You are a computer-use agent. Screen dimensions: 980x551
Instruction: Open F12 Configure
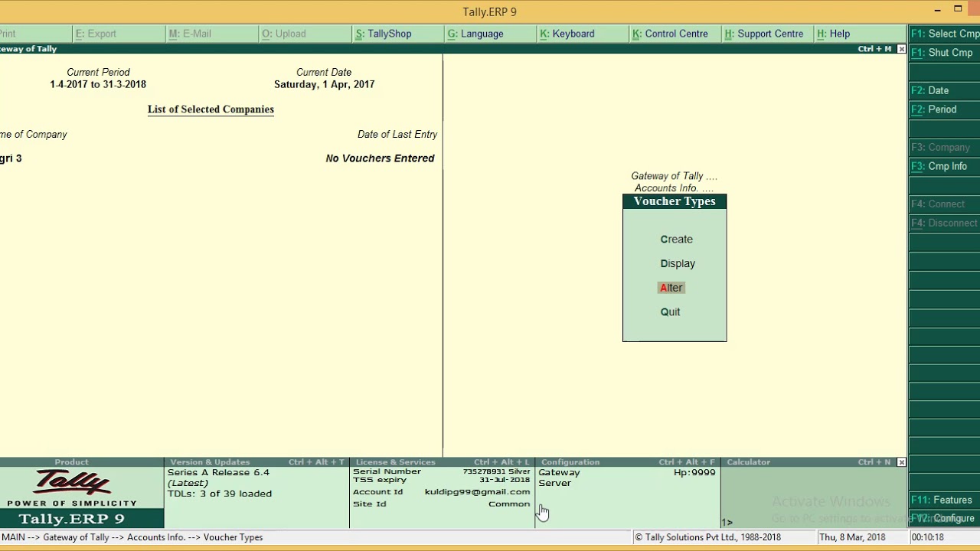(x=944, y=518)
